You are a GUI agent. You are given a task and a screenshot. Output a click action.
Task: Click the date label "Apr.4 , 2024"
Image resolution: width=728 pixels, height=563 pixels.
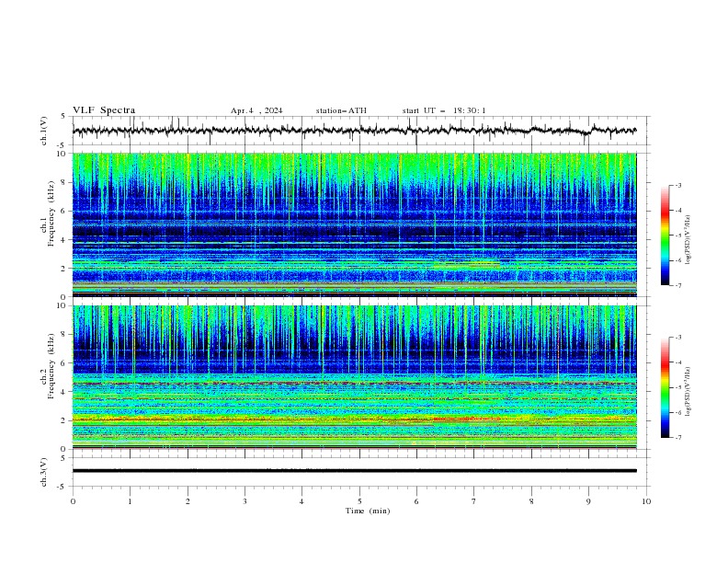(256, 110)
